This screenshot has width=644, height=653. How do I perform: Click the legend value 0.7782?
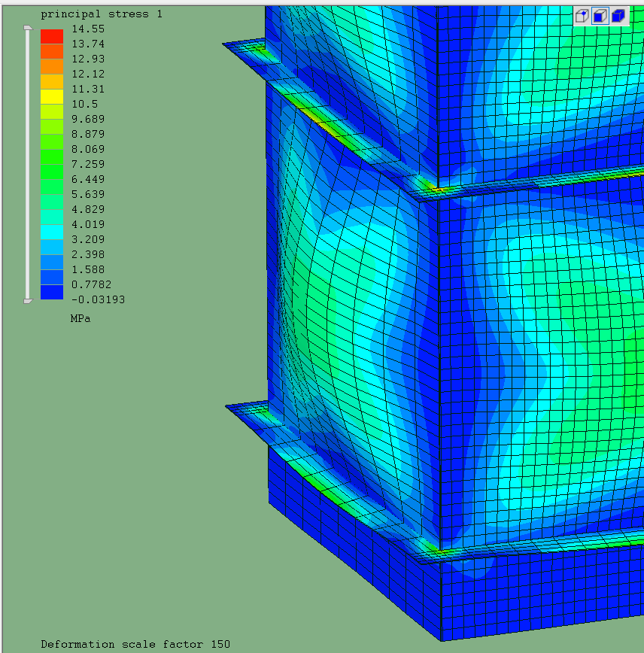pos(91,284)
